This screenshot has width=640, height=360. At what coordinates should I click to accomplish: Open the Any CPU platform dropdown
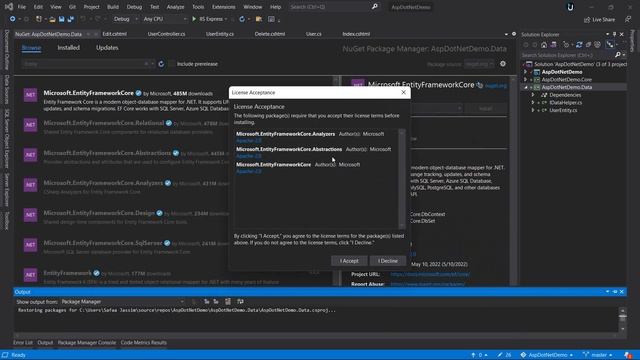coord(164,19)
